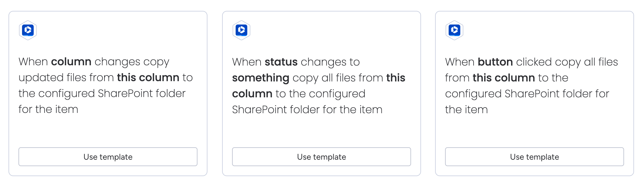Click "Use template" on the column changes card
This screenshot has height=187, width=644.
coord(108,157)
